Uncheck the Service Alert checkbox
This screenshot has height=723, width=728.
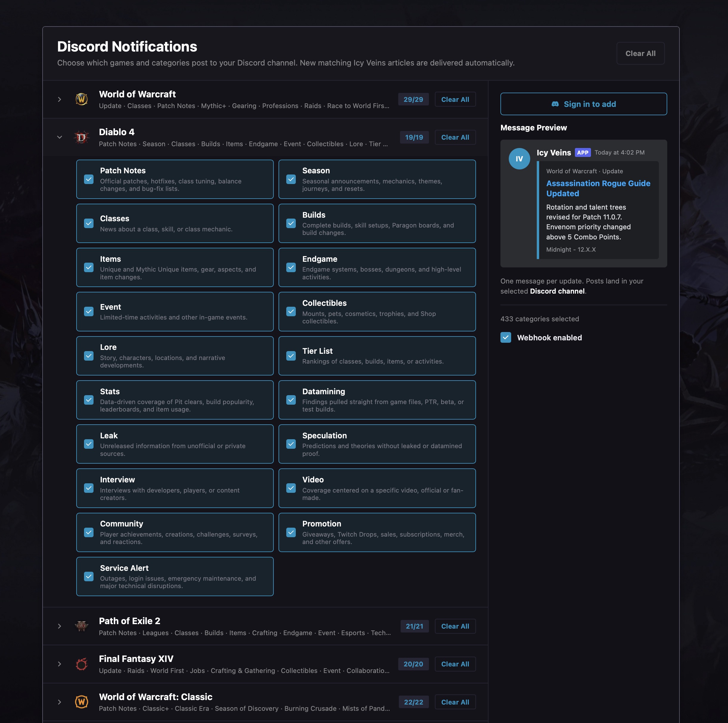tap(89, 576)
